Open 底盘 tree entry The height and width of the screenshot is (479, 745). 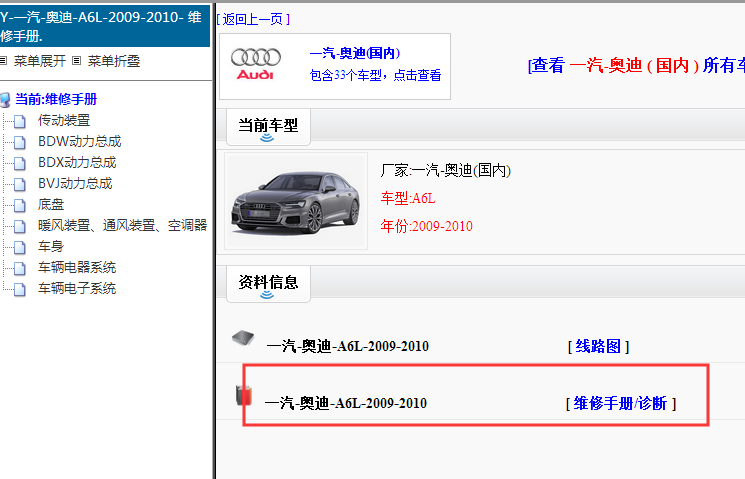point(51,205)
